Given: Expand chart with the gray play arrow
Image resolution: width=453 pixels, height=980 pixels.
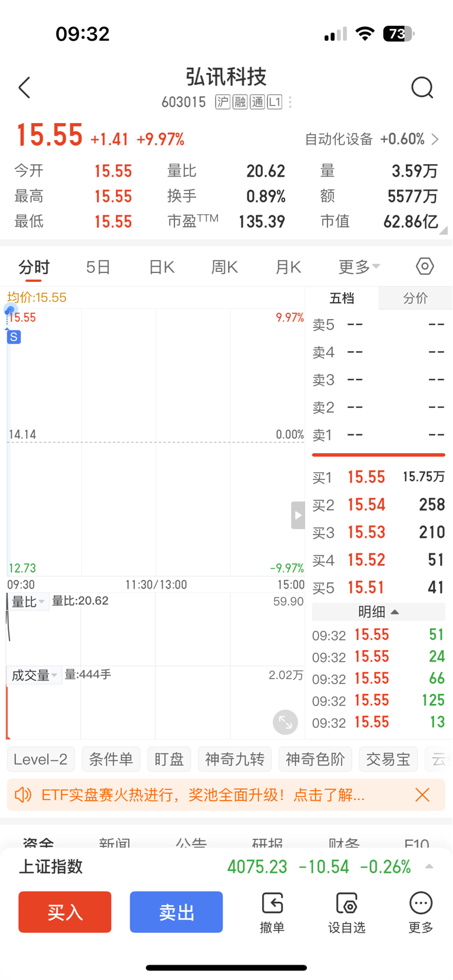Looking at the screenshot, I should (298, 516).
